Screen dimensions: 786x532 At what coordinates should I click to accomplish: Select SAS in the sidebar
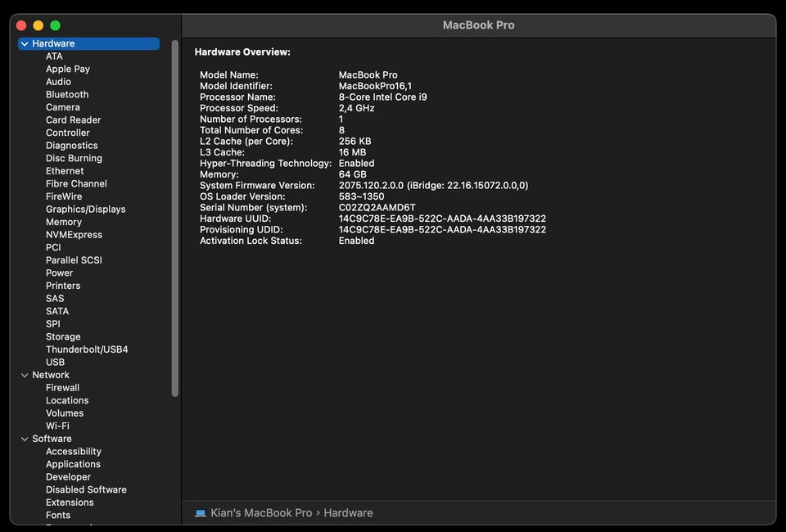tap(55, 299)
